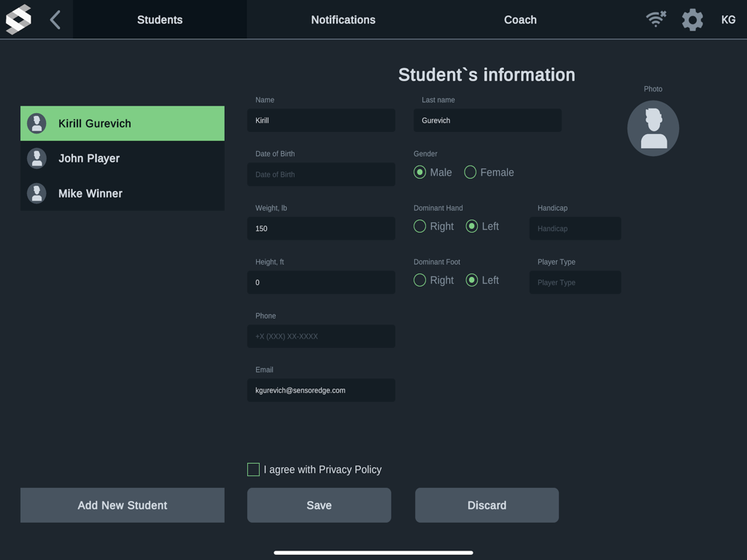Click the Email field with kgurevich@sensoredge.com
Image resolution: width=747 pixels, height=560 pixels.
[x=321, y=390]
